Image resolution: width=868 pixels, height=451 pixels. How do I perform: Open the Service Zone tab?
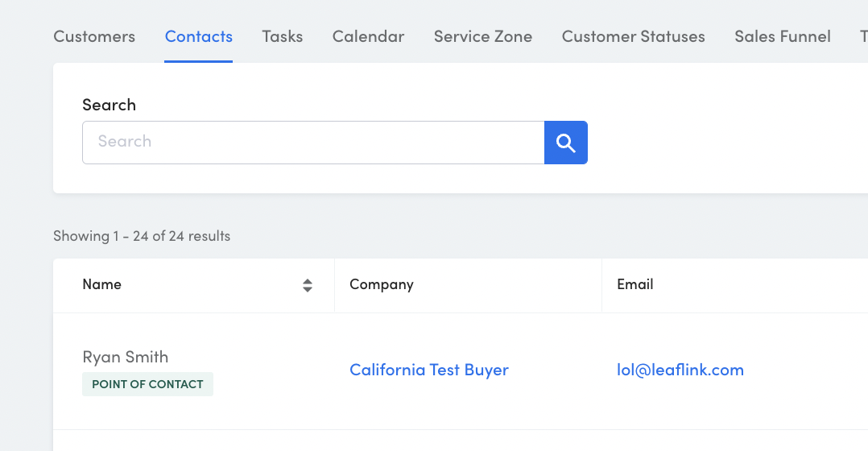[483, 36]
